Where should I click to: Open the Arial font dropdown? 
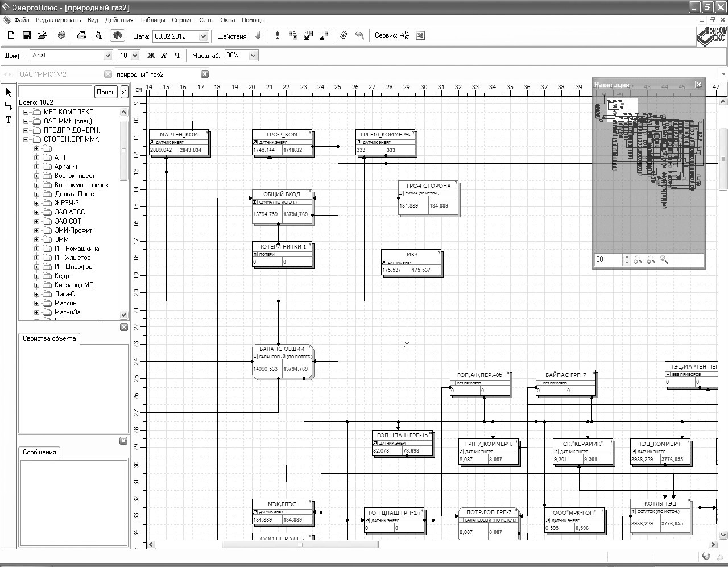pos(107,55)
